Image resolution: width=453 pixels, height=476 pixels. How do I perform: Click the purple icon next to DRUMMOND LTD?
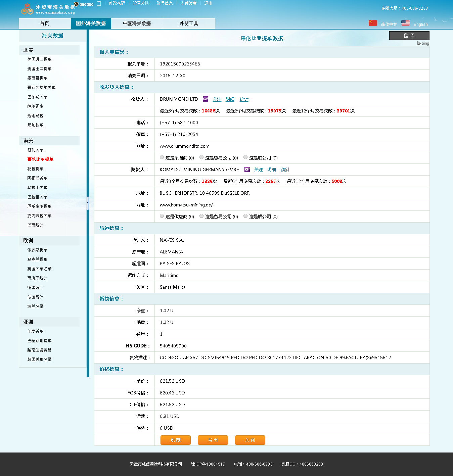206,99
